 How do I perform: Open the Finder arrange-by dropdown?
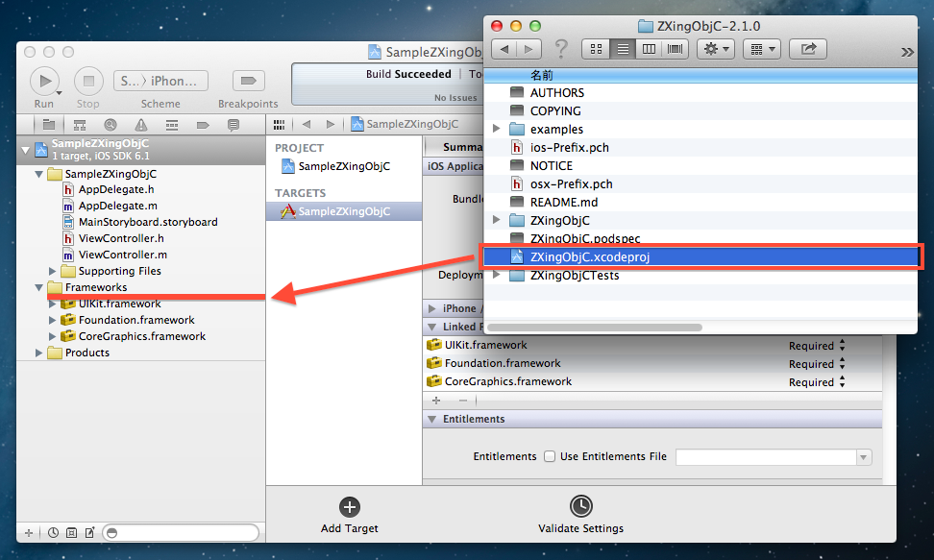(x=762, y=49)
